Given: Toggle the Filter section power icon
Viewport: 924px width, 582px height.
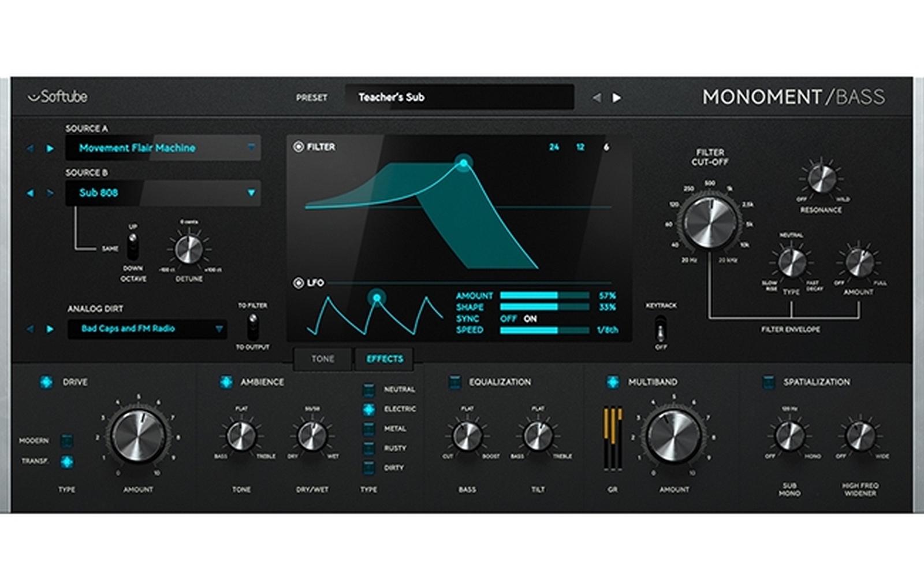Looking at the screenshot, I should tap(298, 147).
